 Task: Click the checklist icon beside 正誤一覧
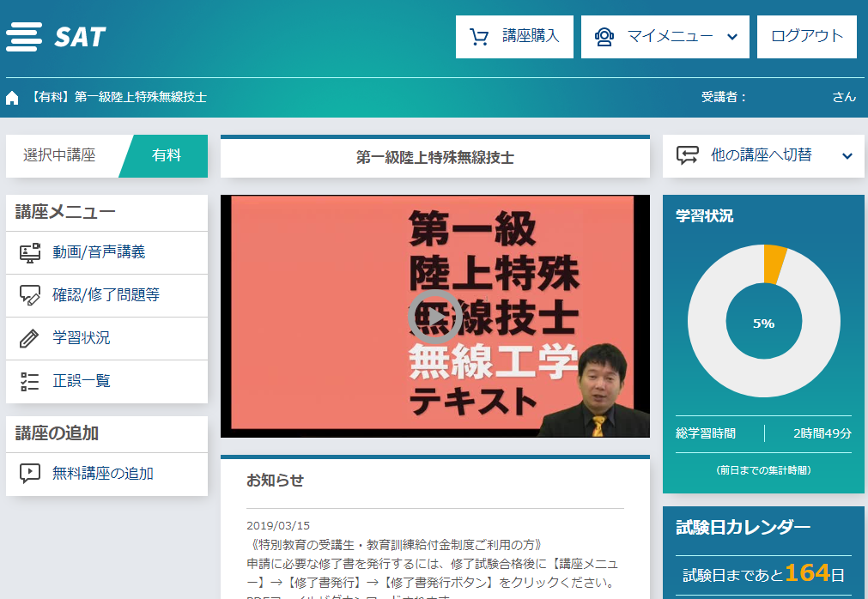(29, 381)
